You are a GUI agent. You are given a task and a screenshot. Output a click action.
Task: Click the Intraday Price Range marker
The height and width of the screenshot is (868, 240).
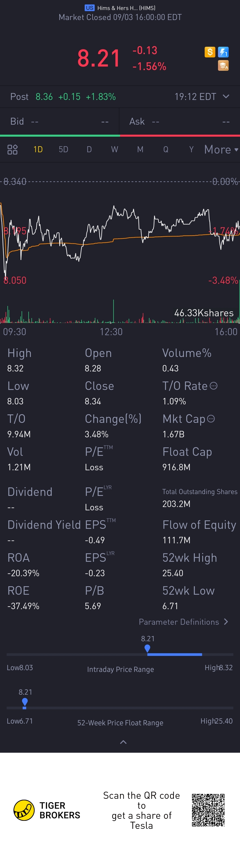pyautogui.click(x=147, y=649)
